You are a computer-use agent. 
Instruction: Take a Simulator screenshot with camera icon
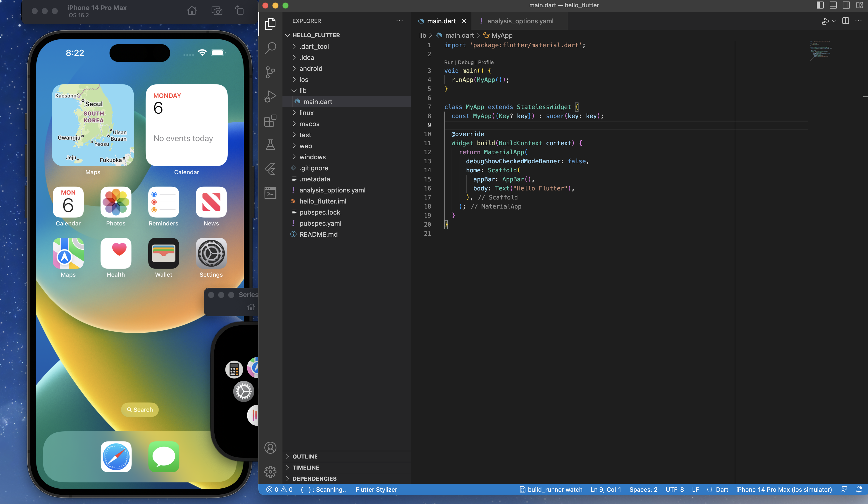(217, 11)
